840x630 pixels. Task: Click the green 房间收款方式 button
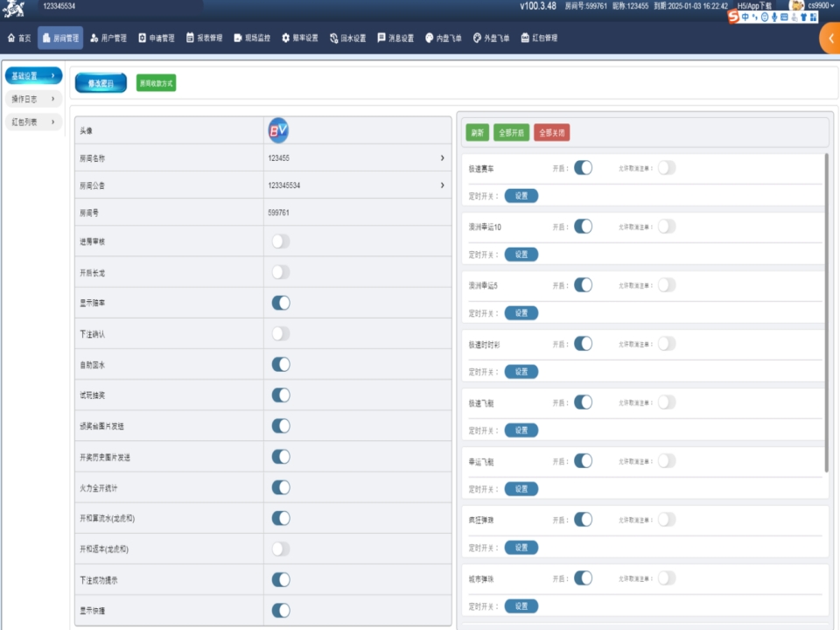coord(156,83)
